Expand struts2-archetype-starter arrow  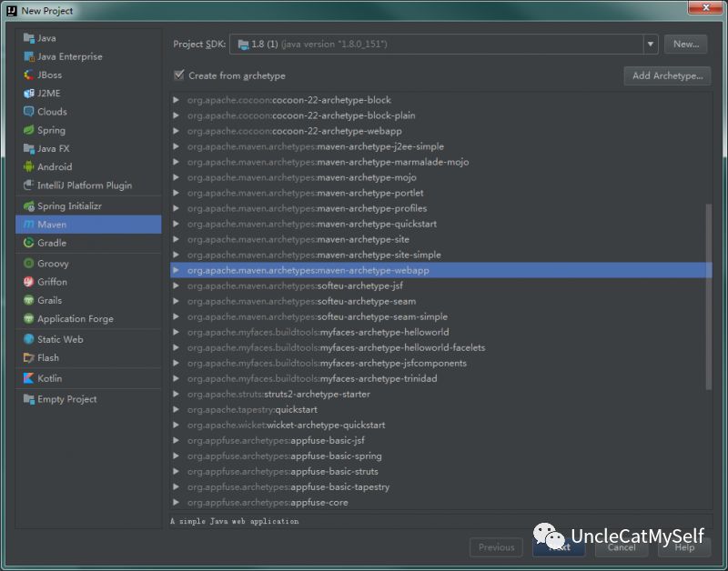point(176,394)
